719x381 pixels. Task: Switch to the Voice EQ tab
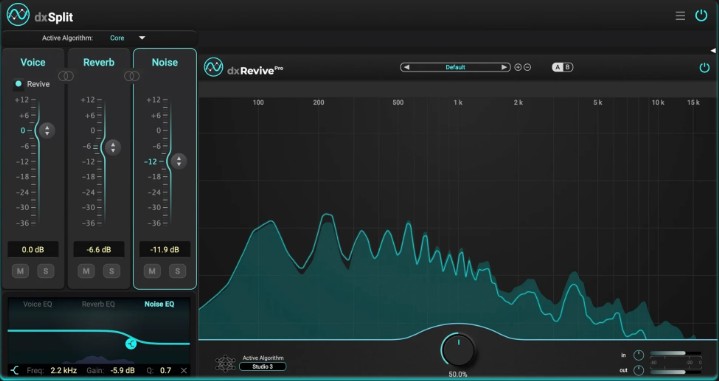pos(38,304)
